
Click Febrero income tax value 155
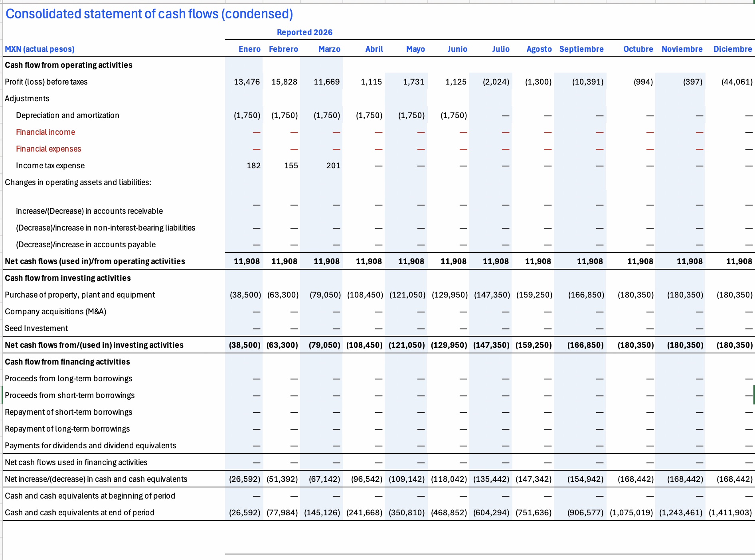[x=291, y=166]
